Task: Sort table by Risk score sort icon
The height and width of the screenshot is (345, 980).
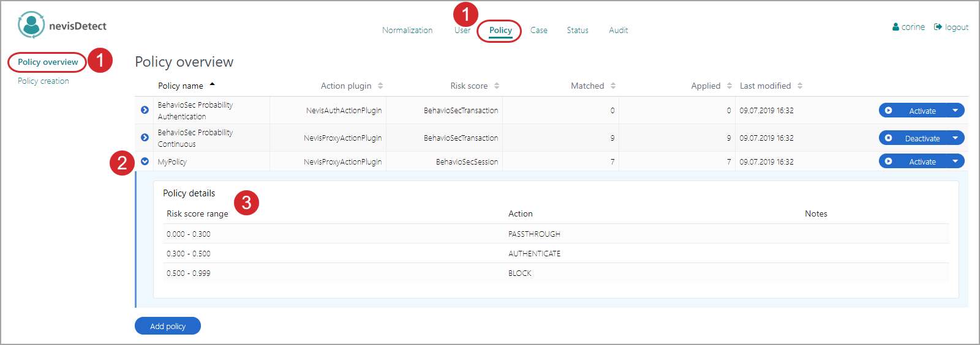Action: click(x=497, y=86)
